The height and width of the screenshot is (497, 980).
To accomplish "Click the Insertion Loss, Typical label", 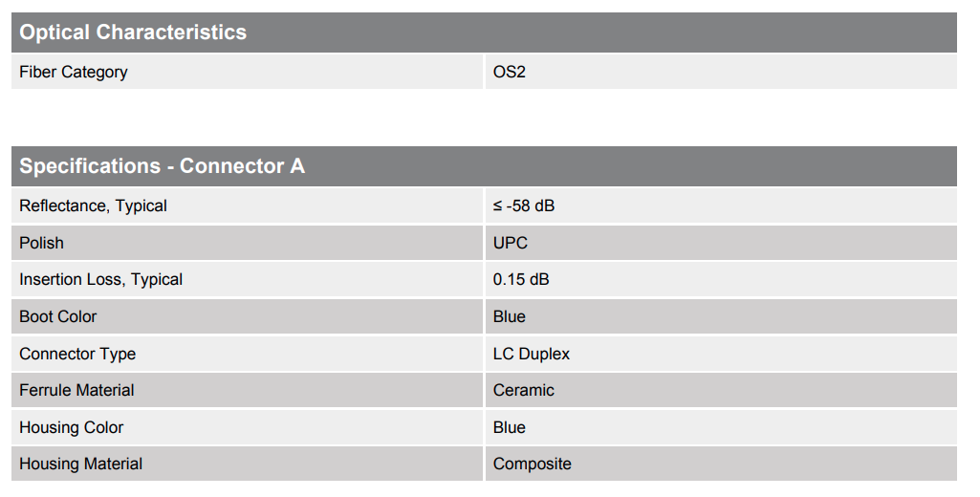I will pos(100,279).
